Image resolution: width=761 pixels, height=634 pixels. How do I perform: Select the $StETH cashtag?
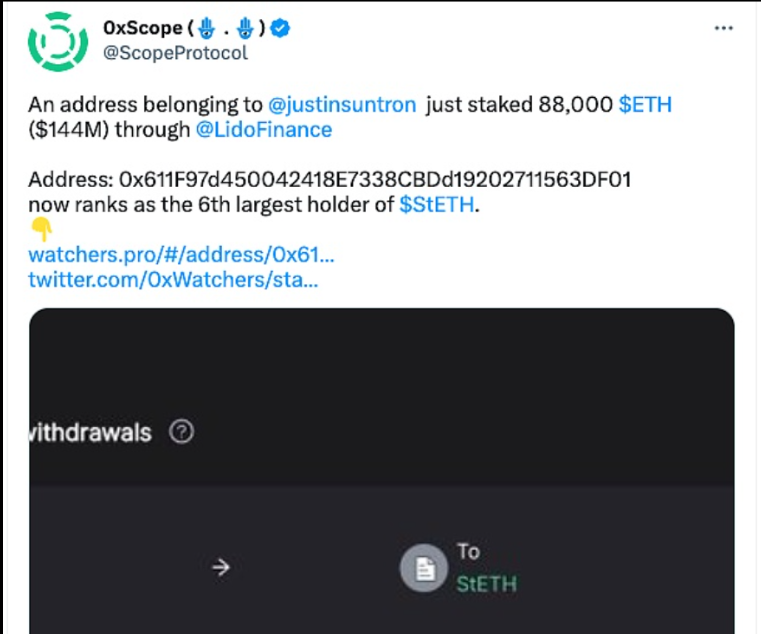(435, 205)
